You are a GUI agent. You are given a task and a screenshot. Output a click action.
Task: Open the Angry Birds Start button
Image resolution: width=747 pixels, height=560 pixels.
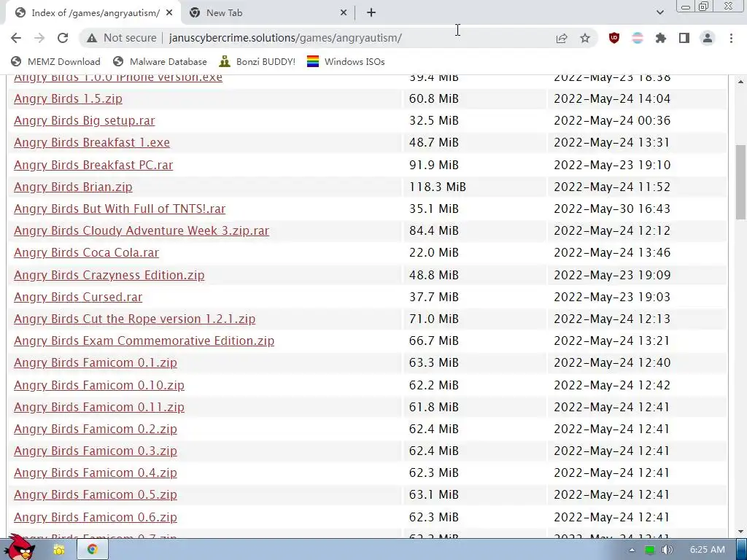coord(20,548)
